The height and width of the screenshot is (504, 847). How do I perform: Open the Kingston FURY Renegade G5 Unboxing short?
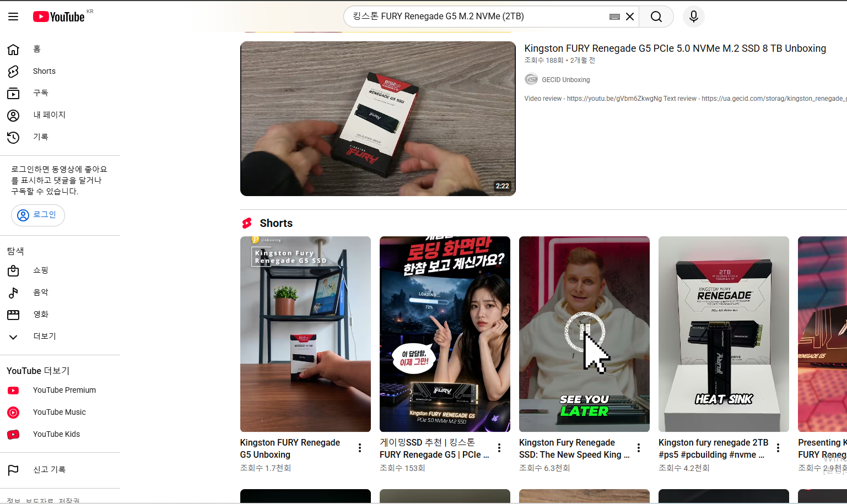tap(305, 334)
